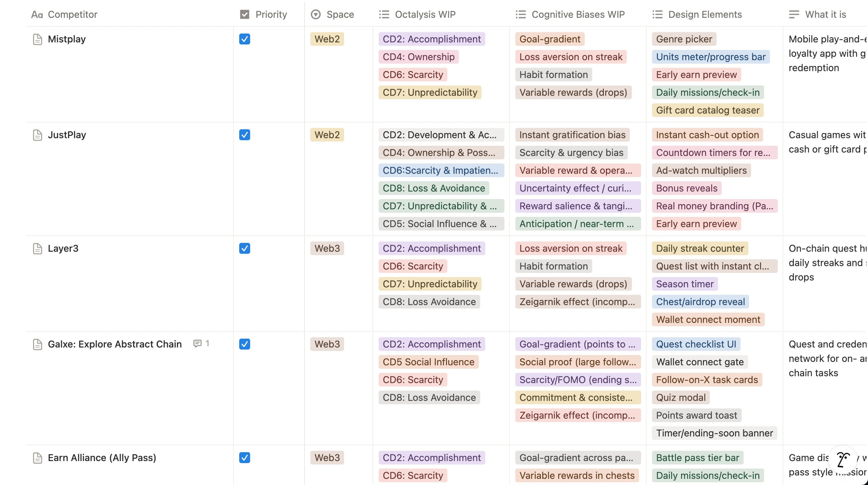Click the Timer/ending-soon banner tag
Screen dimensions: 868x485
(715, 433)
